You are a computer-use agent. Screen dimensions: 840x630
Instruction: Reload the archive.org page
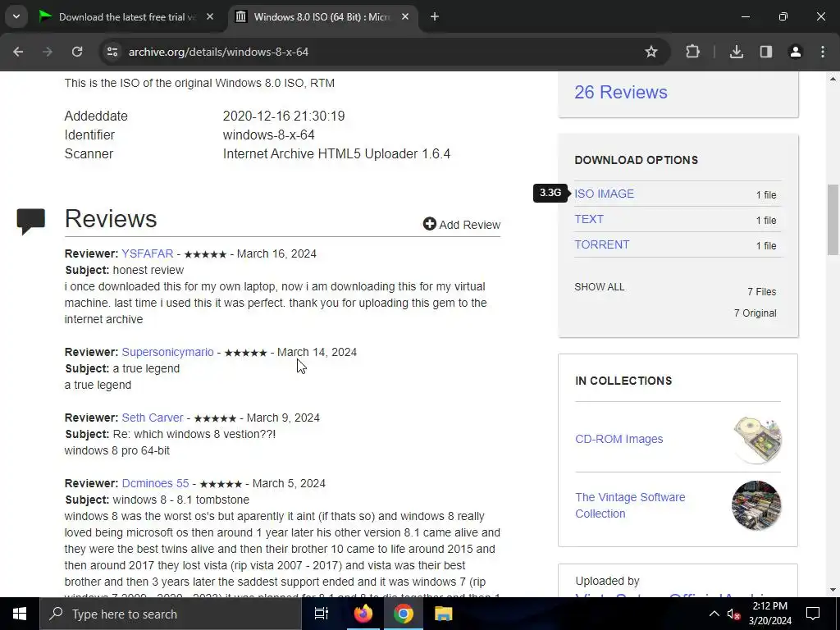(77, 52)
